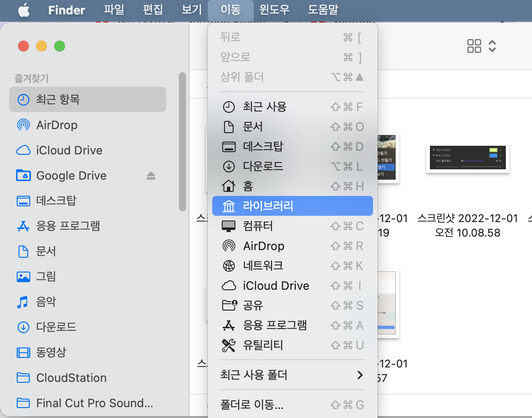Click 그림 picture icon in sidebar

[23, 277]
